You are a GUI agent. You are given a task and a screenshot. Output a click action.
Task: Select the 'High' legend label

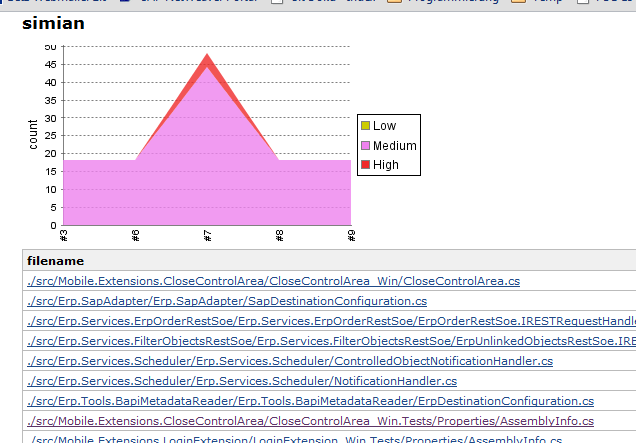[386, 165]
